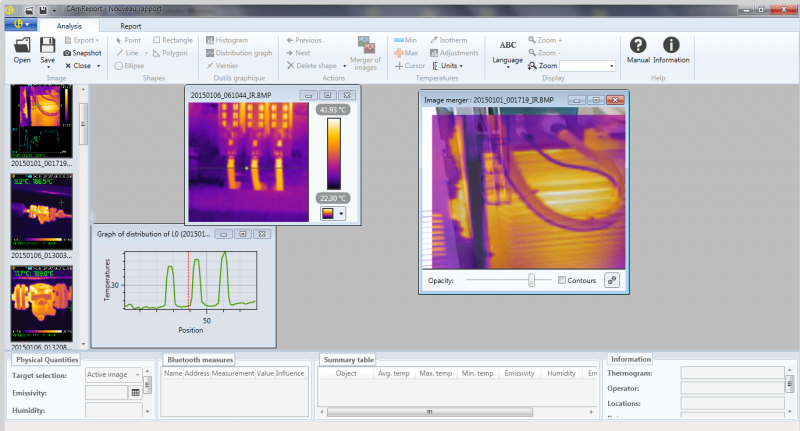
Task: Enable the Contours checkbox
Action: (561, 281)
